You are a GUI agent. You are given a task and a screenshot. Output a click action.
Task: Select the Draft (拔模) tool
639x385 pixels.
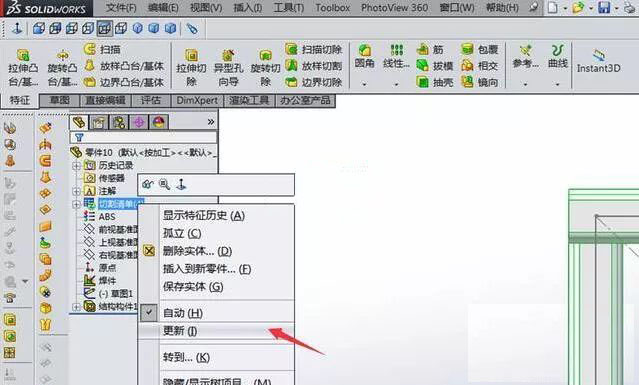[x=434, y=66]
